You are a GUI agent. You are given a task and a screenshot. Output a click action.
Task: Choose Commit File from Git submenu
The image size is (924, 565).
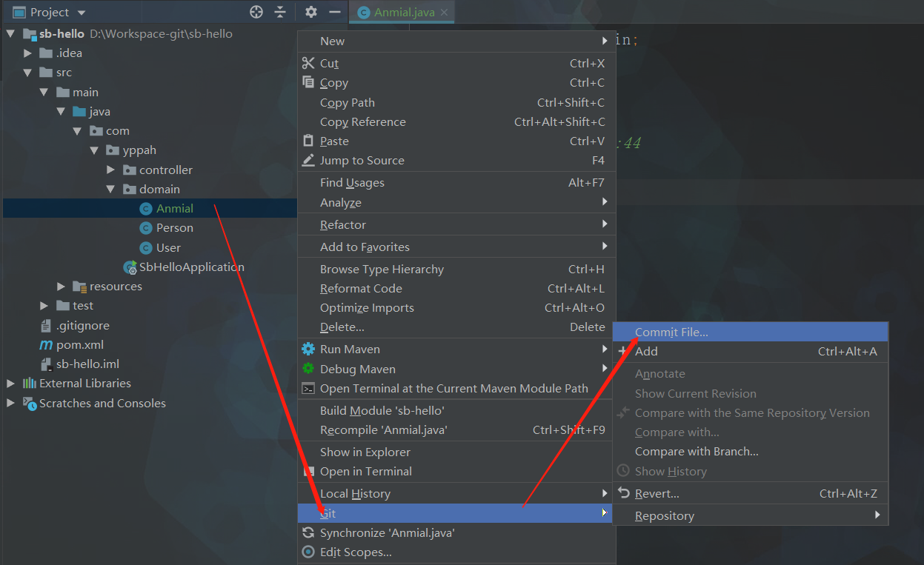click(671, 332)
